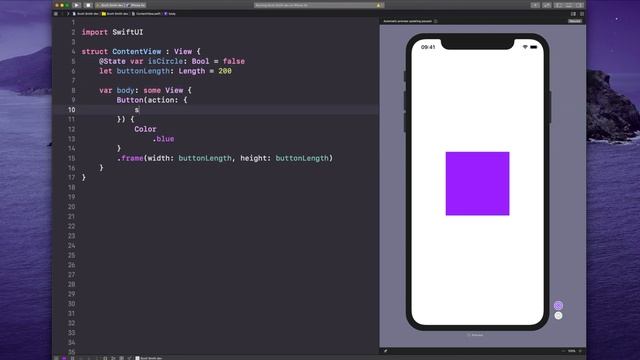The width and height of the screenshot is (640, 360).
Task: Click the 'Color' keyword on line 12
Action: (x=145, y=129)
